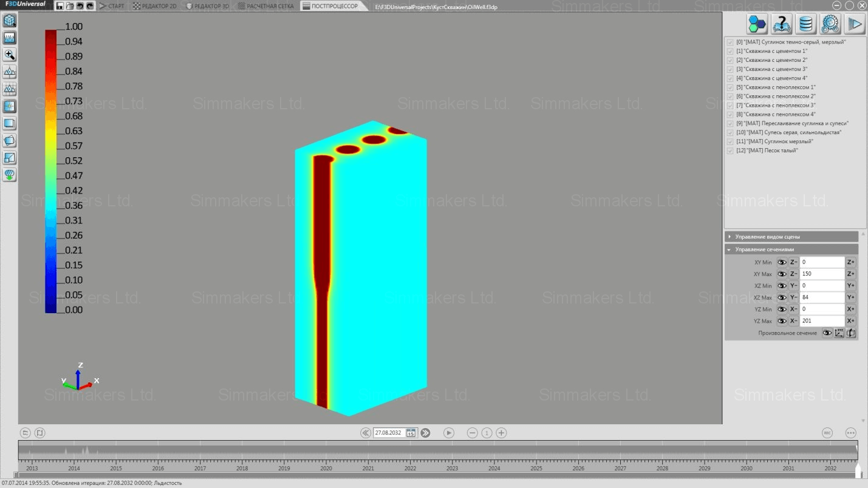Switch to the РАСЧЕТНАЯ СЕТКА tab
The height and width of the screenshot is (488, 868).
[266, 6]
